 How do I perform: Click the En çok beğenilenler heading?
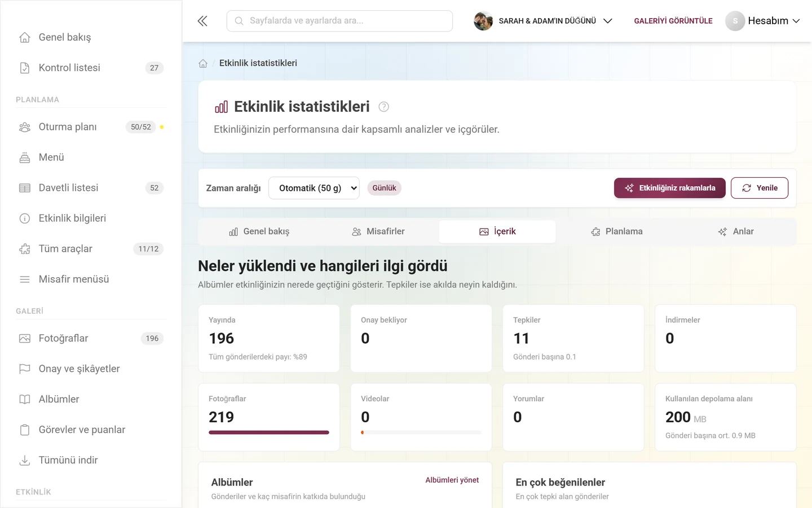(x=560, y=483)
